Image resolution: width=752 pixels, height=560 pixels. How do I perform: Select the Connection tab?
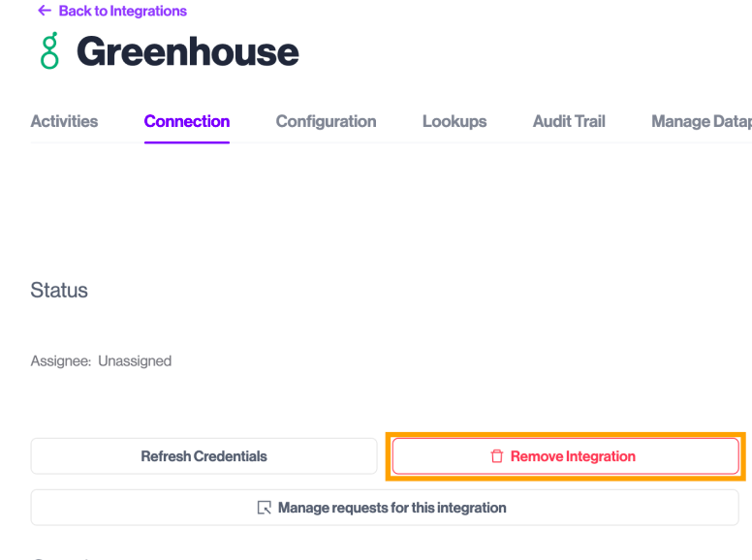(187, 121)
